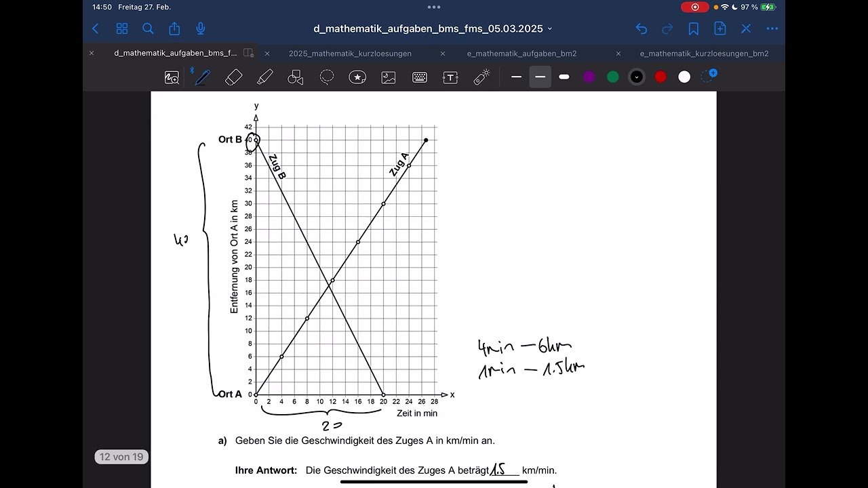Start audio recording with the microphone
The width and height of the screenshot is (868, 488).
click(x=201, y=28)
